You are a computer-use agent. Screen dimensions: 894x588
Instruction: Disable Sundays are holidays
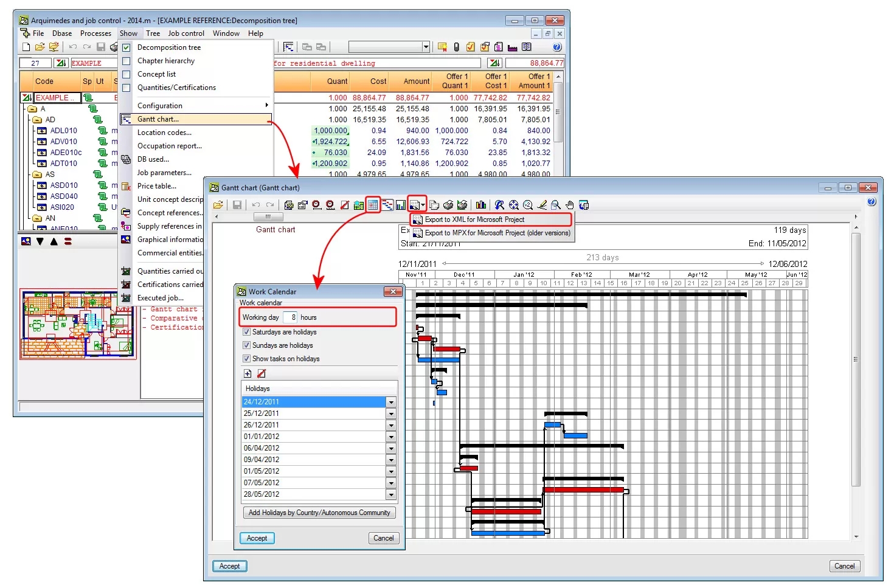(247, 345)
